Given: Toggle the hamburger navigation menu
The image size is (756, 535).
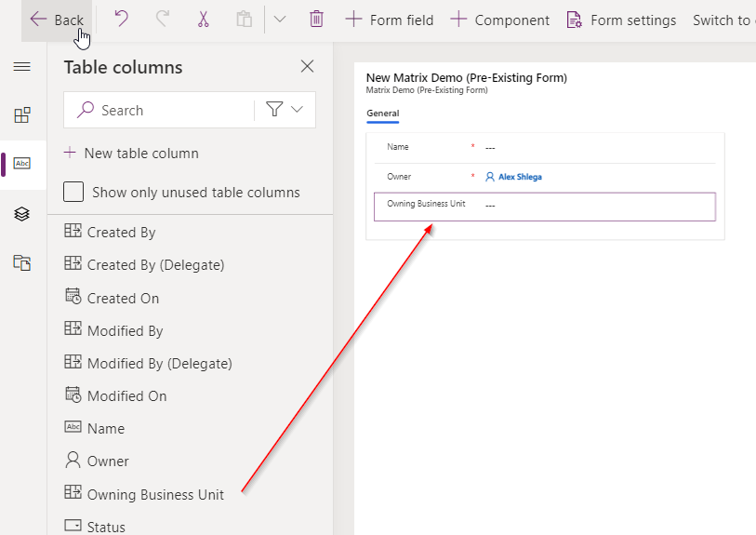Looking at the screenshot, I should (22, 67).
